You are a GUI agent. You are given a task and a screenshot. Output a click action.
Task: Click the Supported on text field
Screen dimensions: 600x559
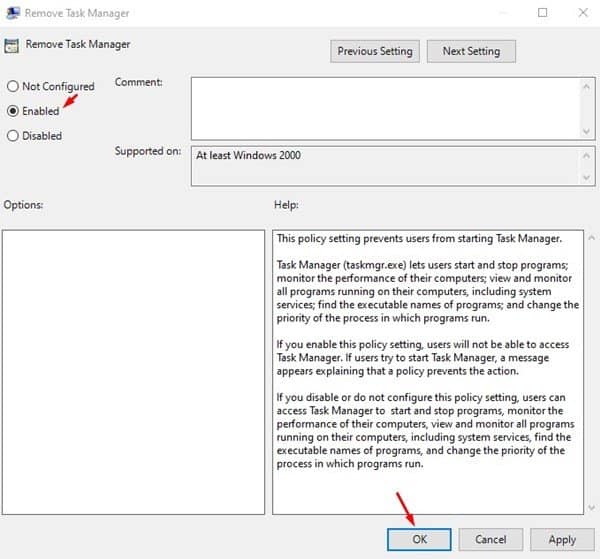coord(386,166)
